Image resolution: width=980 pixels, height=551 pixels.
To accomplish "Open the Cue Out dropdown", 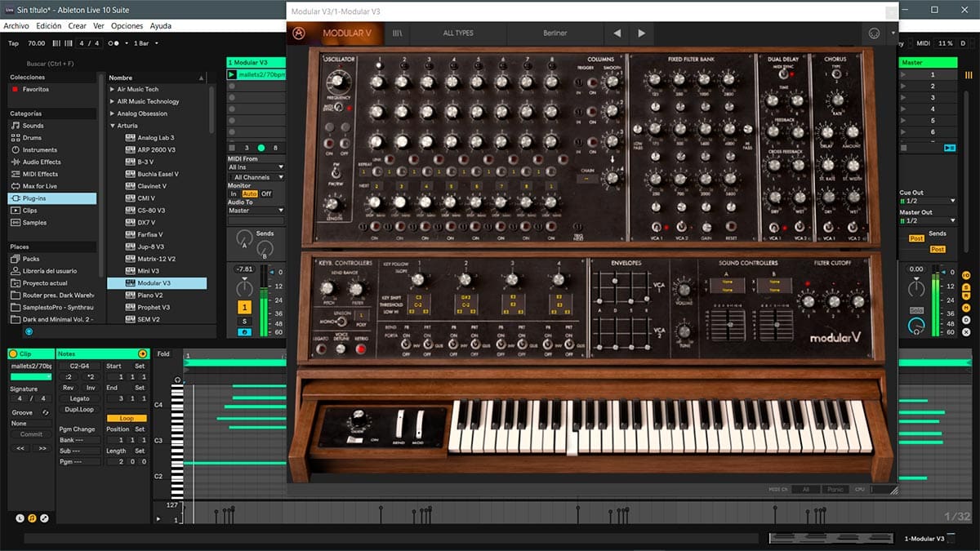I will pyautogui.click(x=927, y=201).
